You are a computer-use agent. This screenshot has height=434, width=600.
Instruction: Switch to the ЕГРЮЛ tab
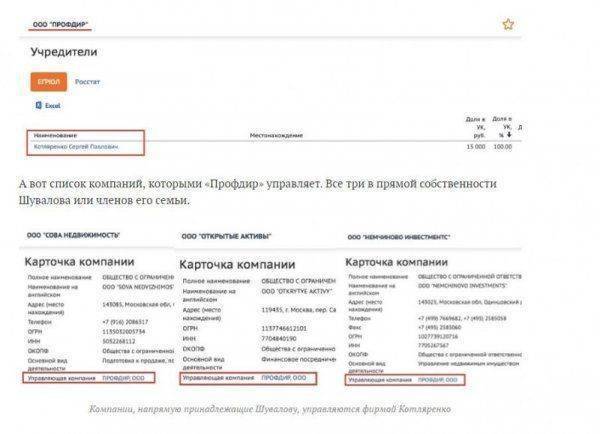point(48,81)
